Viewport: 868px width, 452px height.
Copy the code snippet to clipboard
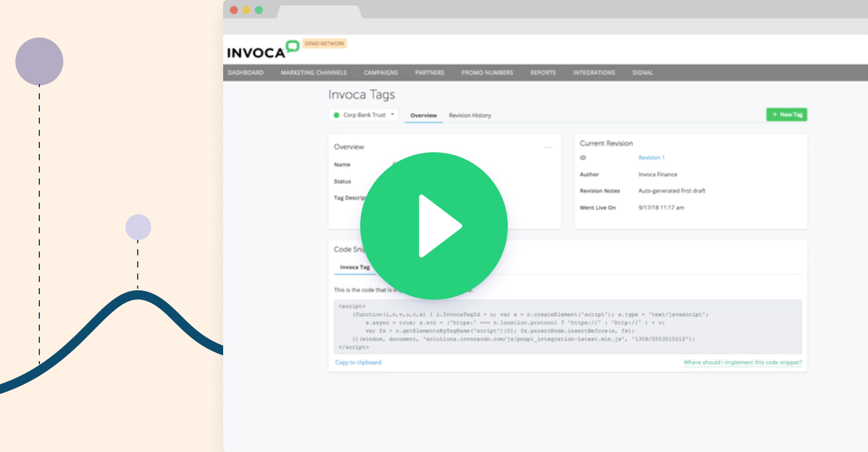coord(357,362)
